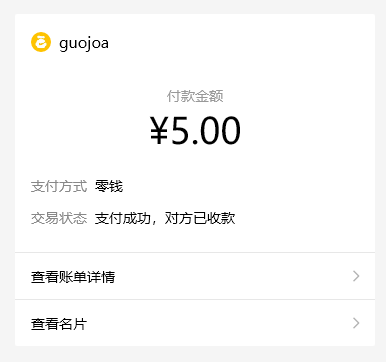This screenshot has width=386, height=362.
Task: Click the 支付成功 portion of status
Action: (123, 218)
